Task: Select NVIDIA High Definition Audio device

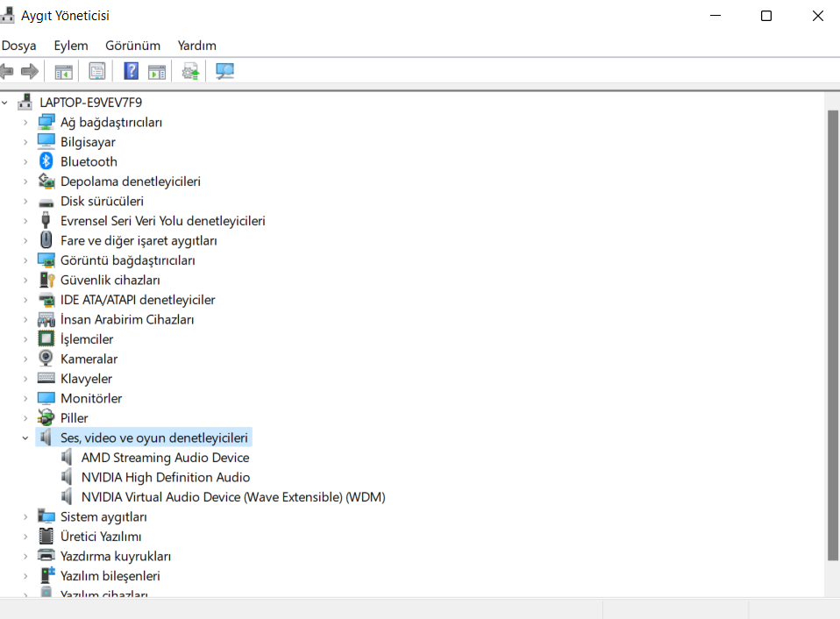Action: [x=166, y=477]
